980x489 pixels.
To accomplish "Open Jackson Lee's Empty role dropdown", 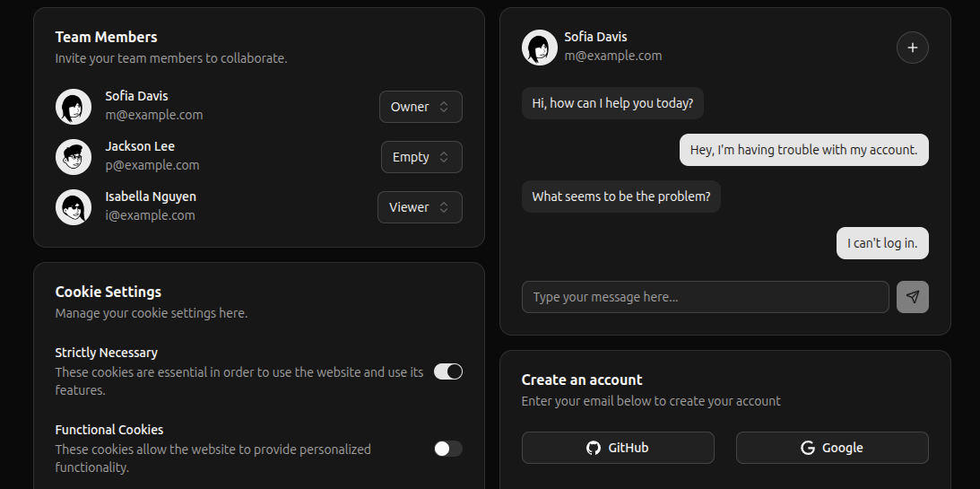I will (x=421, y=157).
